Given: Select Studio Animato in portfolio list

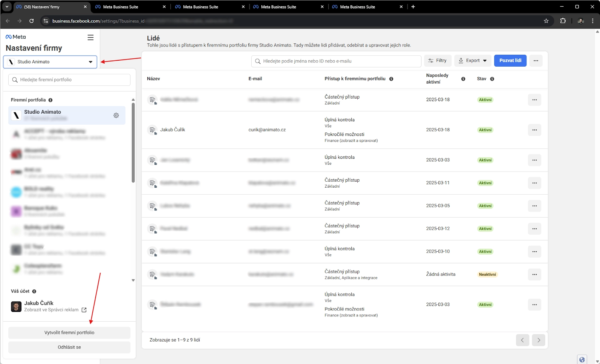Looking at the screenshot, I should [x=67, y=115].
